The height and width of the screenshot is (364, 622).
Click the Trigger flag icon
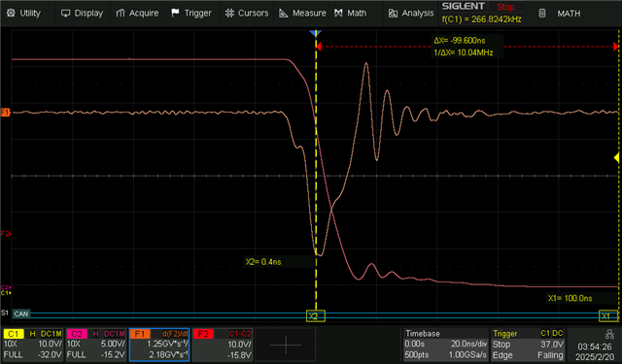175,13
